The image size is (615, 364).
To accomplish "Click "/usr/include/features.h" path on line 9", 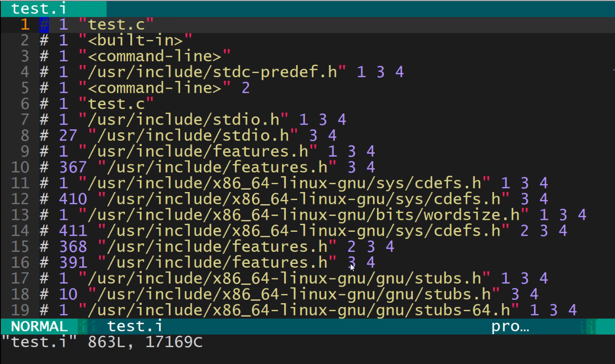I will (x=198, y=151).
